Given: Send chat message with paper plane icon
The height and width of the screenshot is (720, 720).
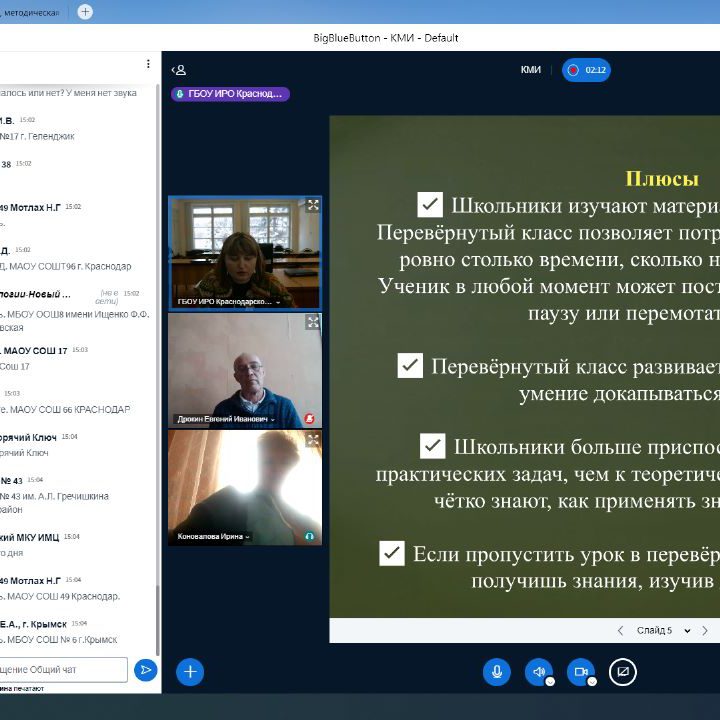Looking at the screenshot, I should 146,669.
